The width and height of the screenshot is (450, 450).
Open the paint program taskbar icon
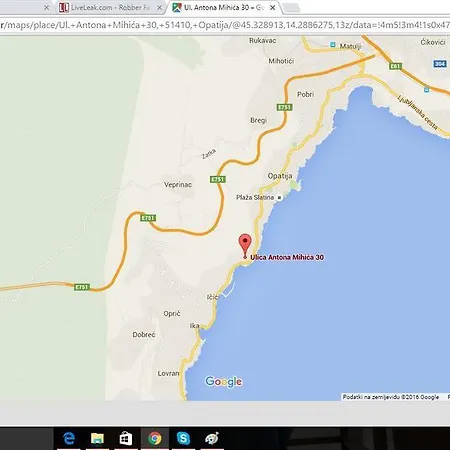(212, 438)
